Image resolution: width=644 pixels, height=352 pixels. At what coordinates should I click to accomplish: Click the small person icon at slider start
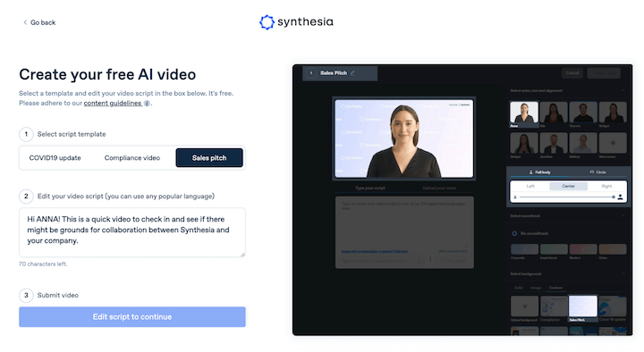515,197
